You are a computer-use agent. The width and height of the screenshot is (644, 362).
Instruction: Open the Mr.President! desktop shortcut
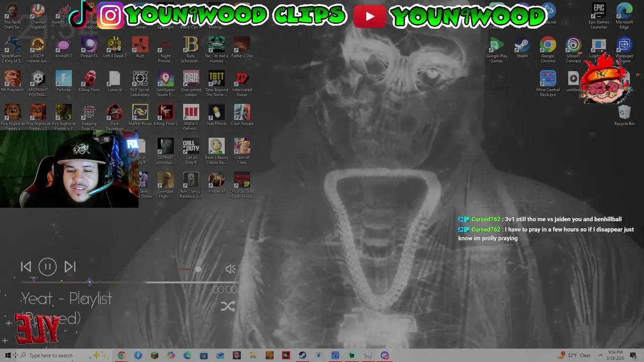click(13, 81)
